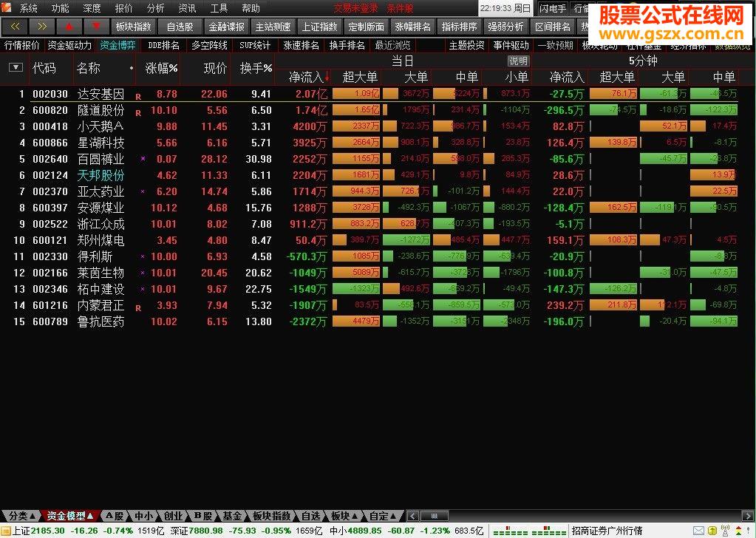This screenshot has height=538, width=756.
Task: Sort by the 涨幅% column header
Action: pyautogui.click(x=161, y=69)
